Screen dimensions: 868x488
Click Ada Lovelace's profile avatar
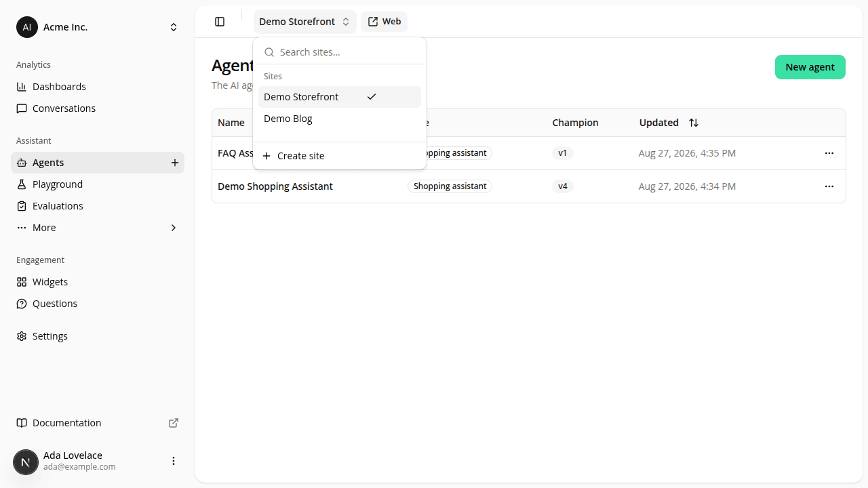tap(26, 462)
